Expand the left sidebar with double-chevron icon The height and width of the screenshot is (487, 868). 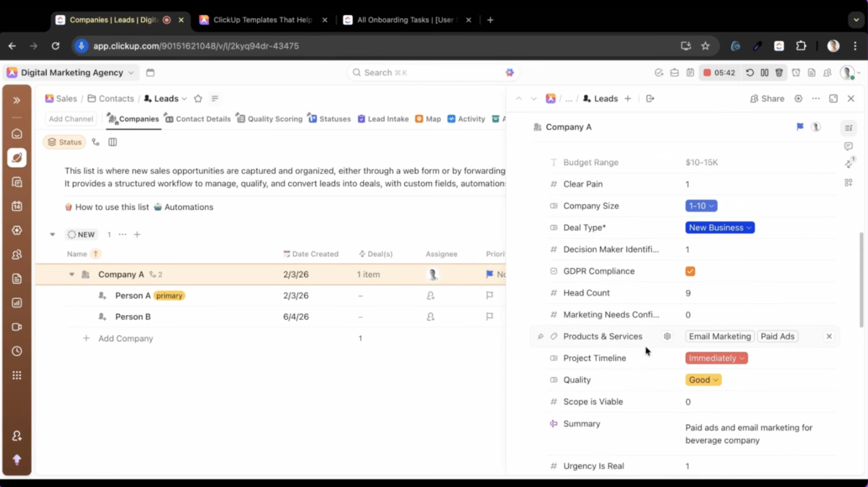click(x=17, y=100)
